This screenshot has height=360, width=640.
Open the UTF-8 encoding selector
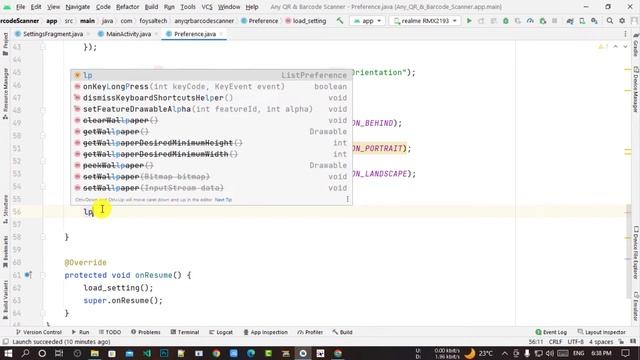pos(576,342)
